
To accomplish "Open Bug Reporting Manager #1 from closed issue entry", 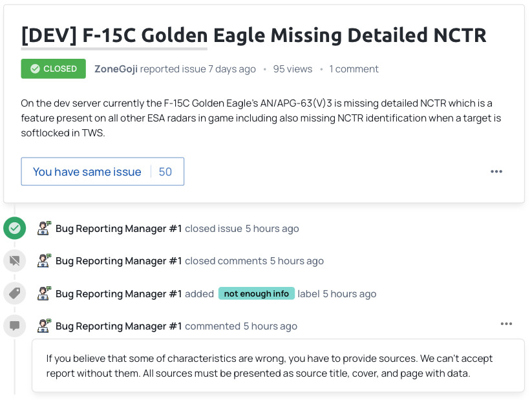I will coord(118,228).
